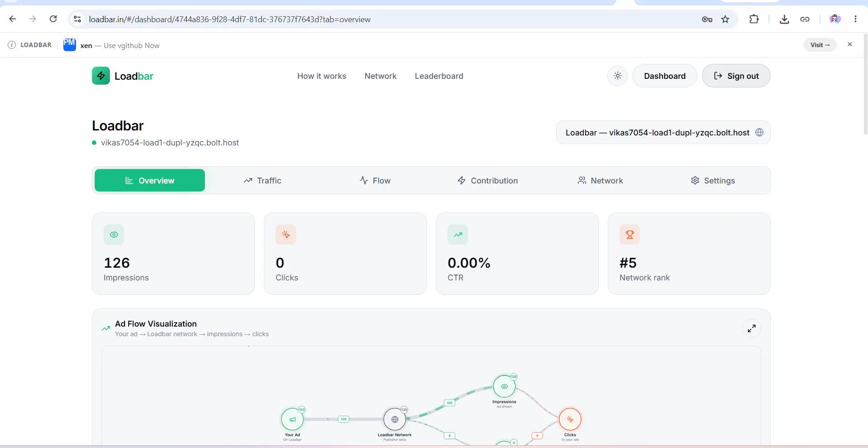Screen dimensions: 868x448
Task: Click the blue PM sponsor icon
Action: coord(70,45)
